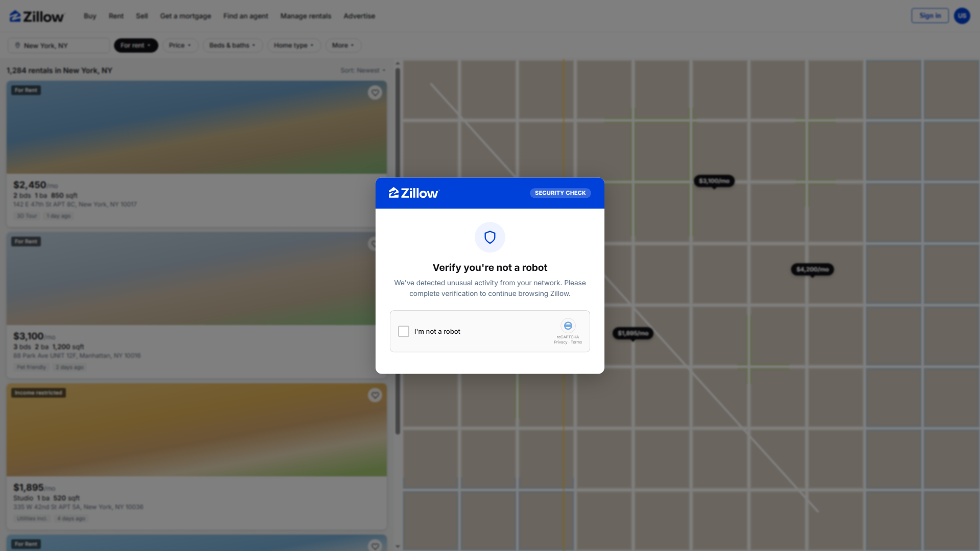Viewport: 980px width, 551px height.
Task: Click the listings panel scrollbar
Action: [x=398, y=250]
